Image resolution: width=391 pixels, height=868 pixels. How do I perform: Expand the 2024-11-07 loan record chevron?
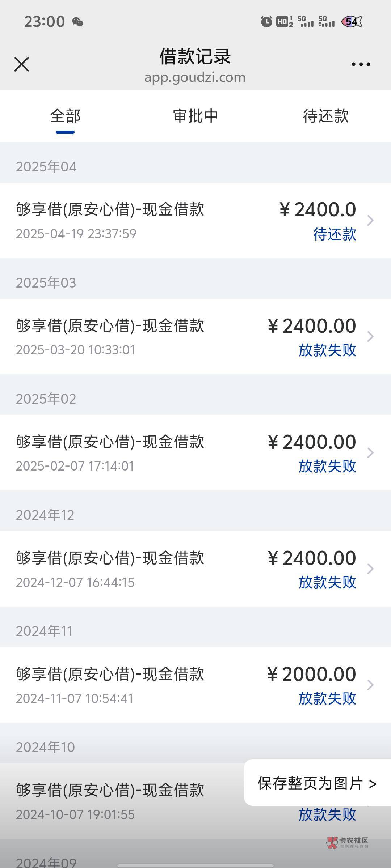click(x=370, y=685)
